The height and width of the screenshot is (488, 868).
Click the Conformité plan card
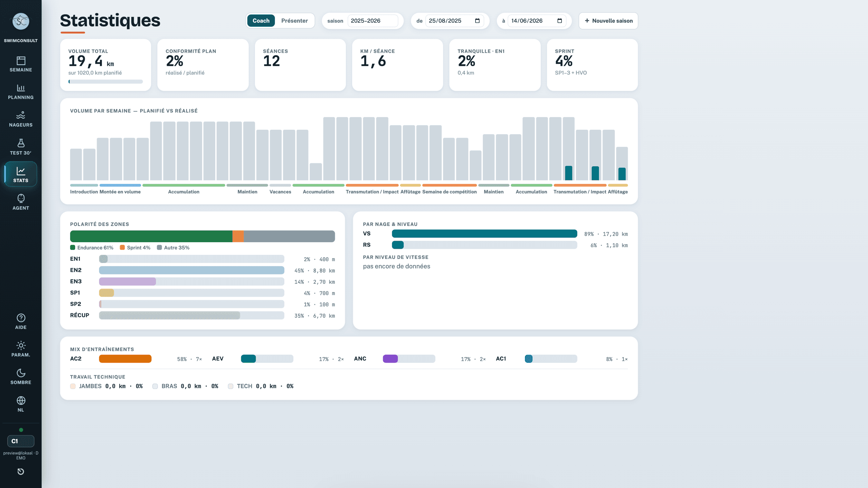click(203, 65)
